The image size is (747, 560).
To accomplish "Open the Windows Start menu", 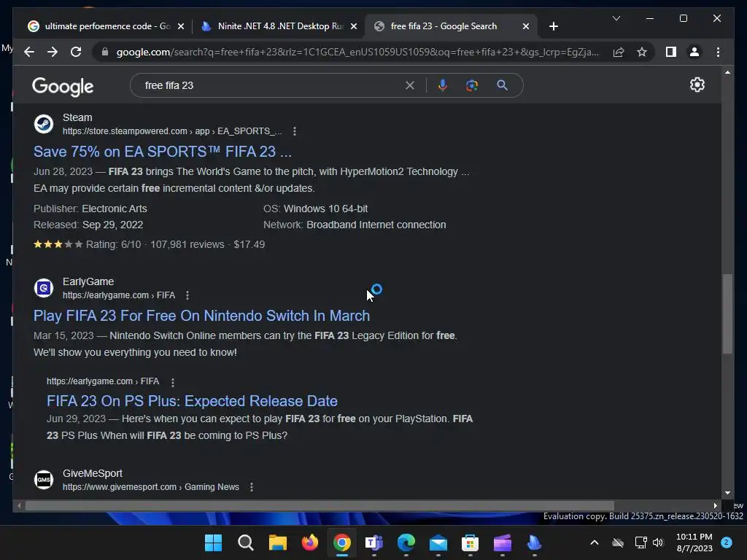I will (213, 542).
